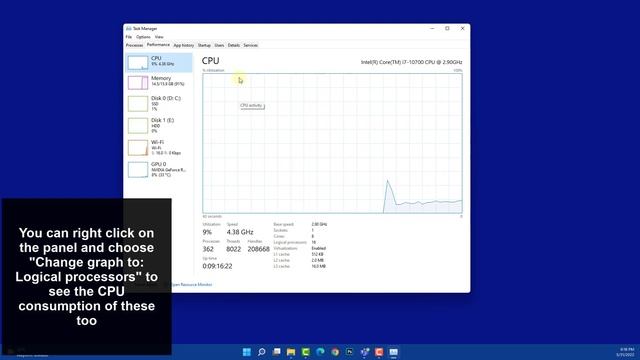Click the Base speed 2.90 GHz value
This screenshot has height=360, width=640.
coord(319,224)
